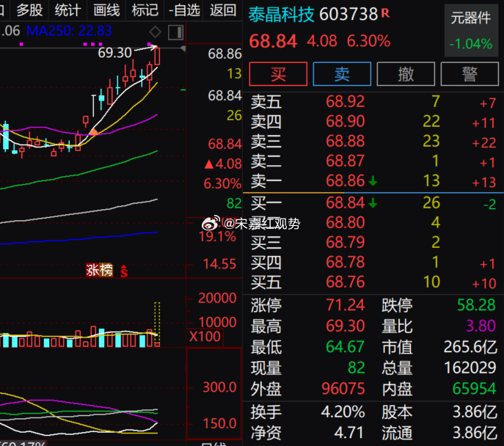Click the small grey arrow marker at chart top right
504x446 pixels.
[183, 48]
